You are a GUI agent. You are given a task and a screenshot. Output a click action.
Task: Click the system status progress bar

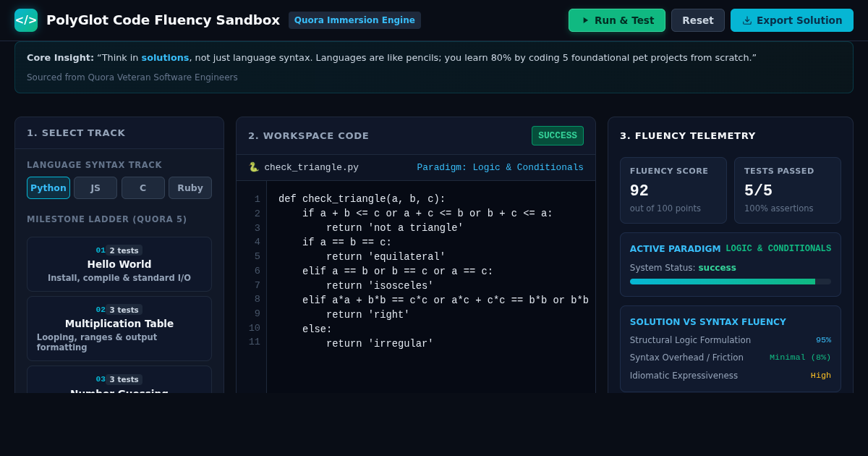point(731,282)
